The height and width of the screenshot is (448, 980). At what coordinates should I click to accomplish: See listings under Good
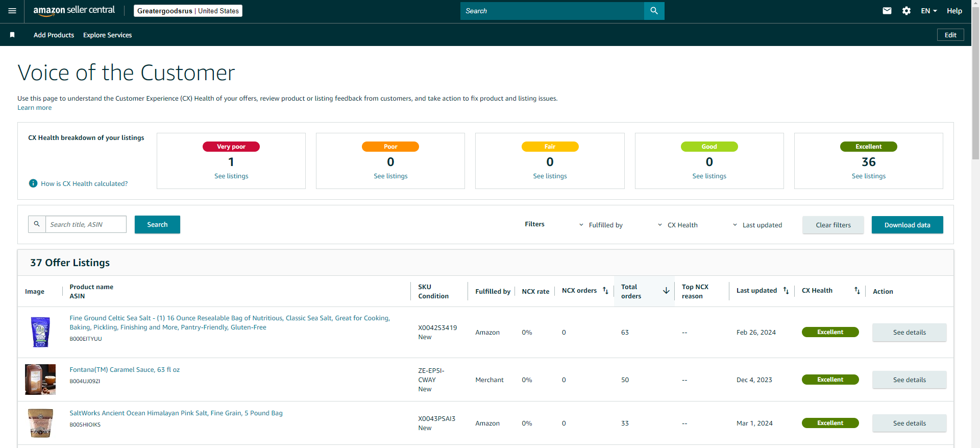pyautogui.click(x=709, y=176)
